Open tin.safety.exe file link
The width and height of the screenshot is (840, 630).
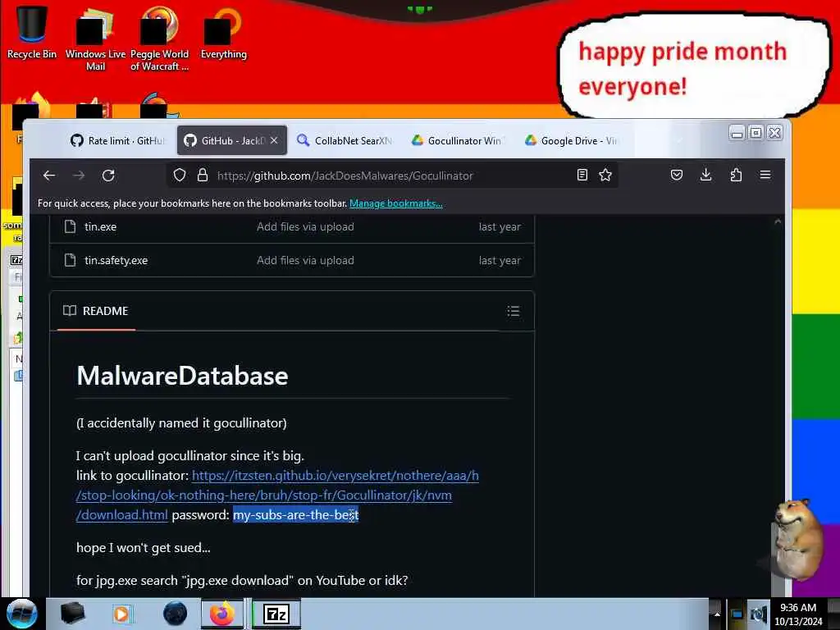point(116,260)
